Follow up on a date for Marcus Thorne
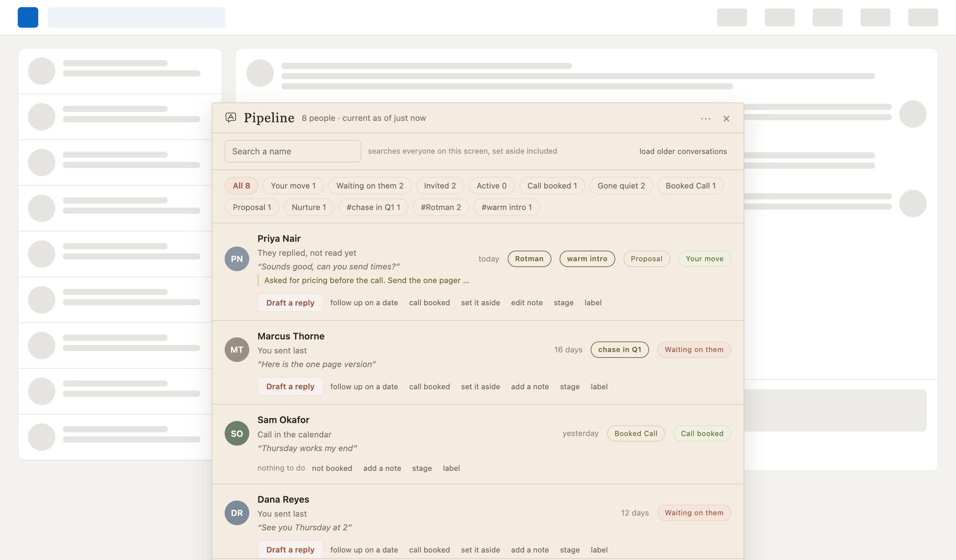Screen dimensions: 956x560 (x=364, y=387)
